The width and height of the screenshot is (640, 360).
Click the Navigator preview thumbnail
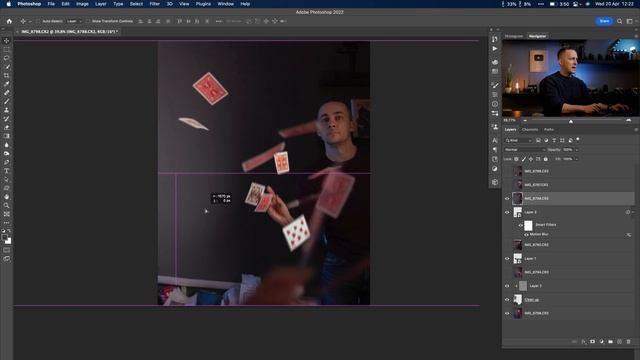pyautogui.click(x=571, y=78)
